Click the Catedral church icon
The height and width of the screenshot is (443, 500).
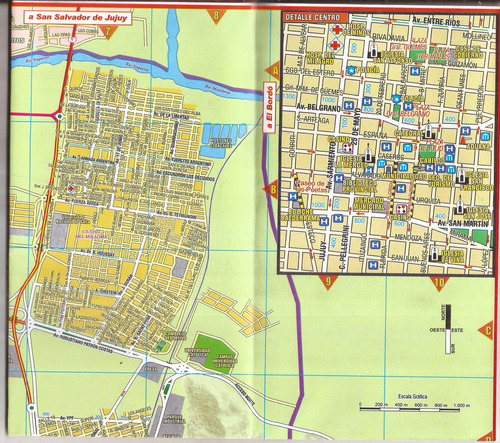[x=428, y=131]
